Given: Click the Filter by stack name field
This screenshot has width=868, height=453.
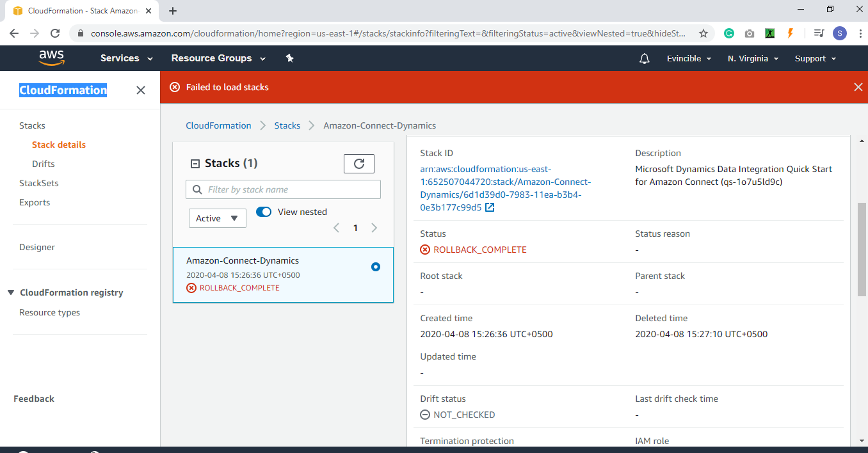Looking at the screenshot, I should point(283,189).
